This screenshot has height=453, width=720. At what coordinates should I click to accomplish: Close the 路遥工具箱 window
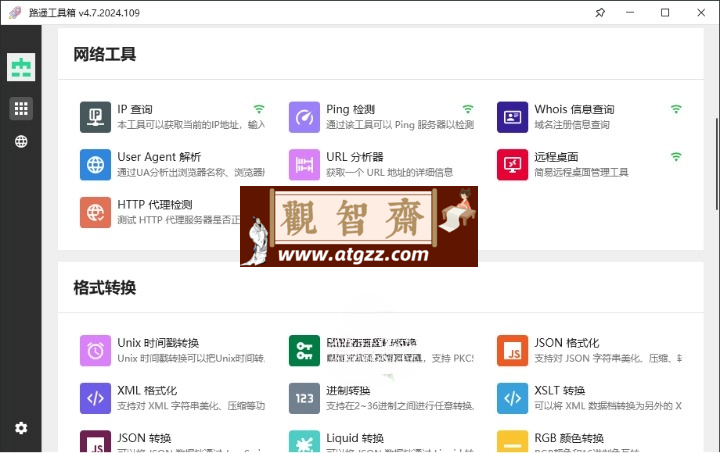click(701, 13)
